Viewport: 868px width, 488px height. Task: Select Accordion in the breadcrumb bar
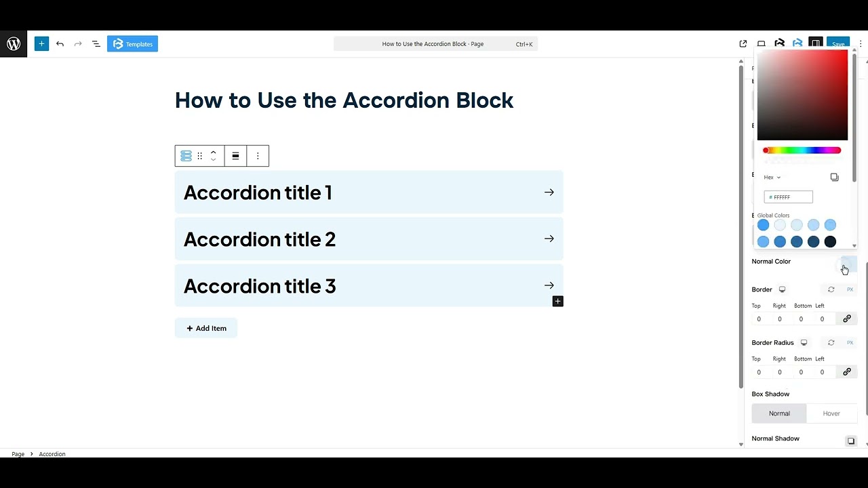click(x=52, y=454)
